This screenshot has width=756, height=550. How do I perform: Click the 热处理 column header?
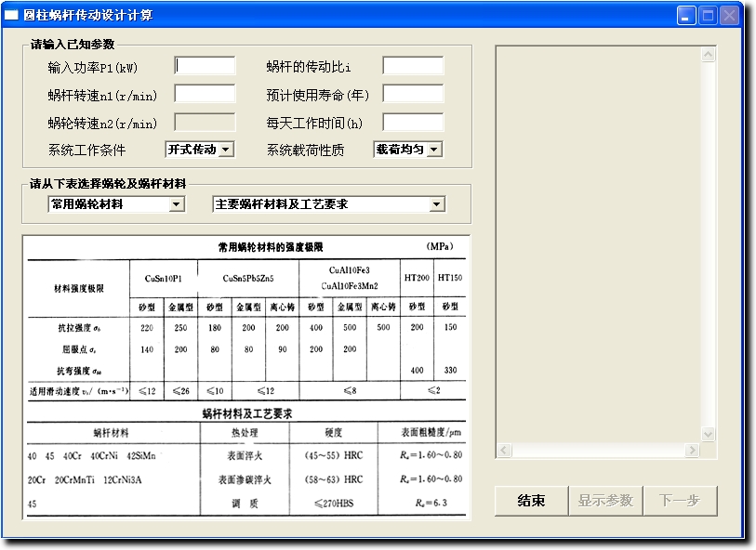pos(245,433)
